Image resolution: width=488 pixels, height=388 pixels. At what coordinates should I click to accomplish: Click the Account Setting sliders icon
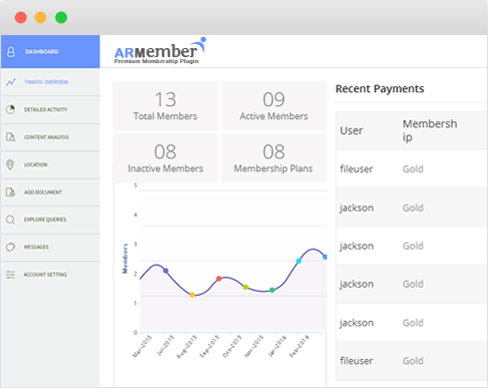10,275
